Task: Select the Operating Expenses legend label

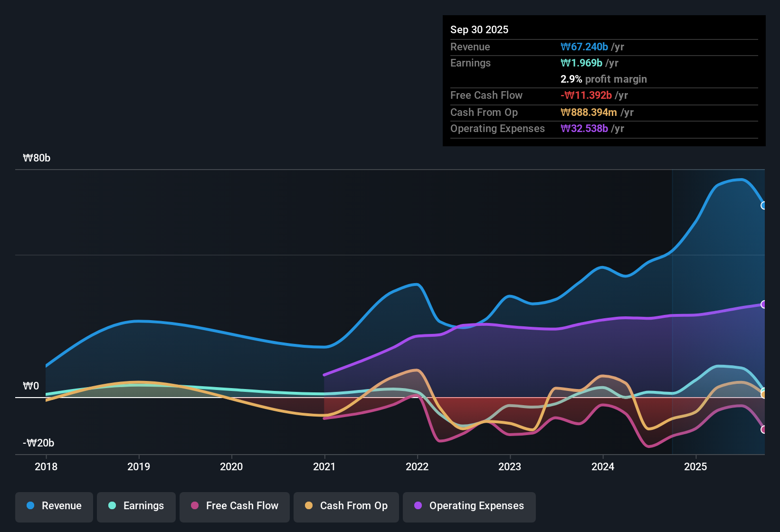Action: [476, 506]
